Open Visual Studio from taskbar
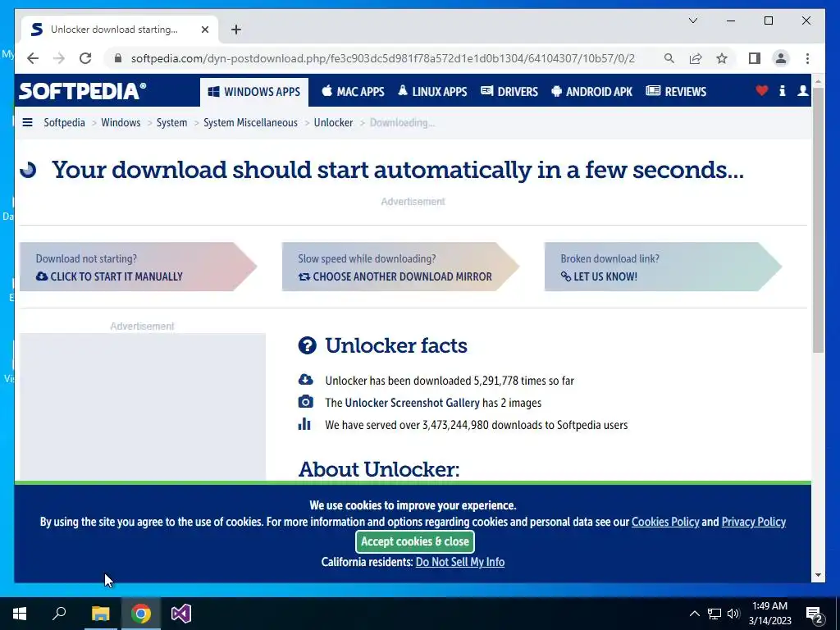This screenshot has width=840, height=630. point(181,614)
